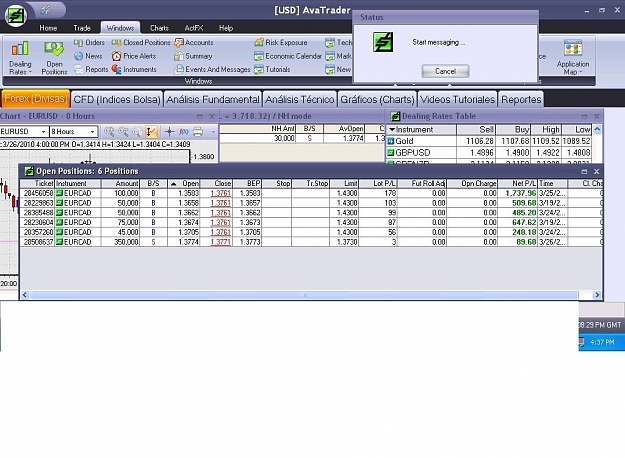Image resolution: width=625 pixels, height=458 pixels.
Task: Select ticket 28229863 in Open Positions
Action: point(311,203)
